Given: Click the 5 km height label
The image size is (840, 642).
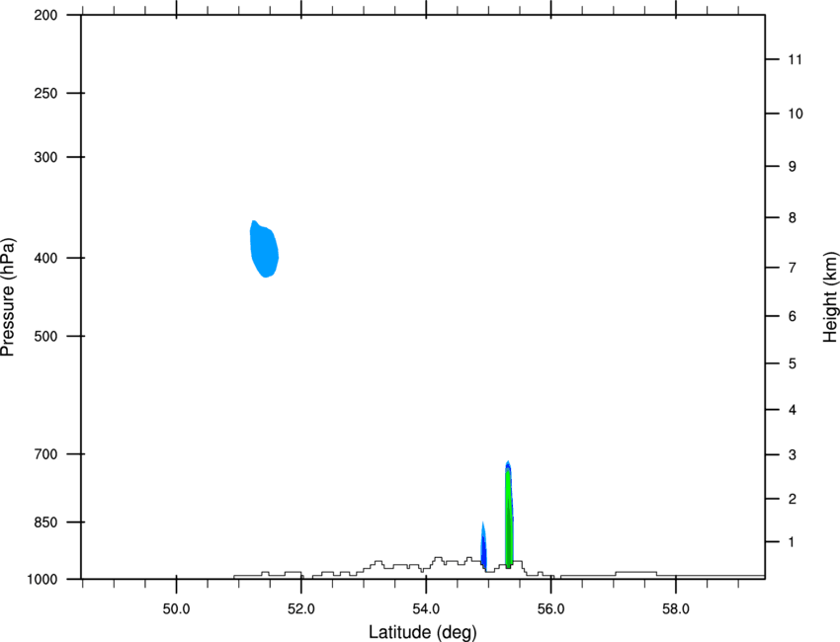Looking at the screenshot, I should click(793, 363).
